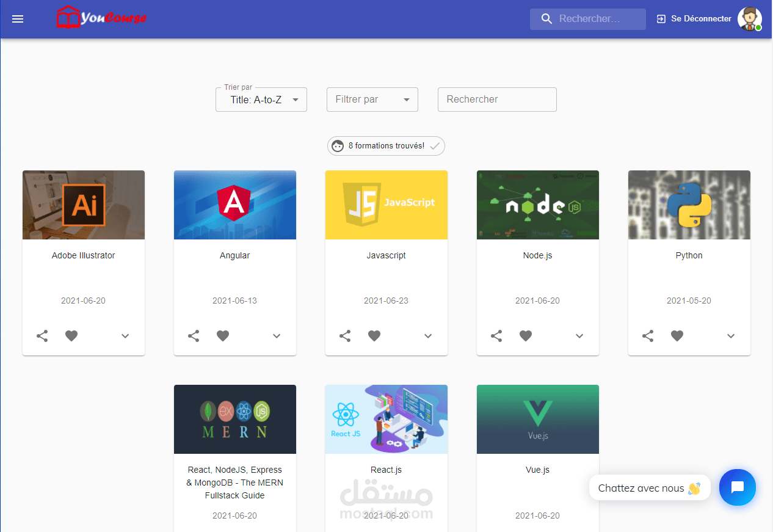The image size is (773, 532).
Task: Open the blue chat bubble icon
Action: pyautogui.click(x=738, y=487)
